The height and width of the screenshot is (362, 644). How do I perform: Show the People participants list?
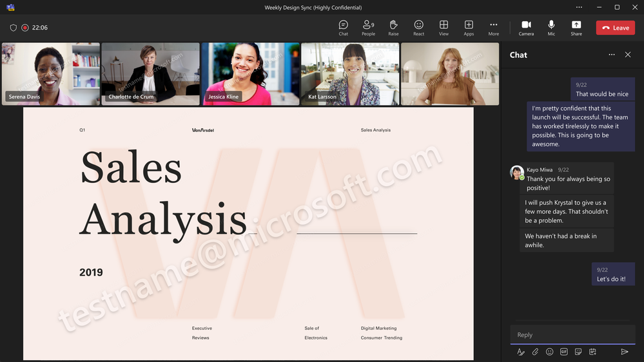(x=368, y=28)
